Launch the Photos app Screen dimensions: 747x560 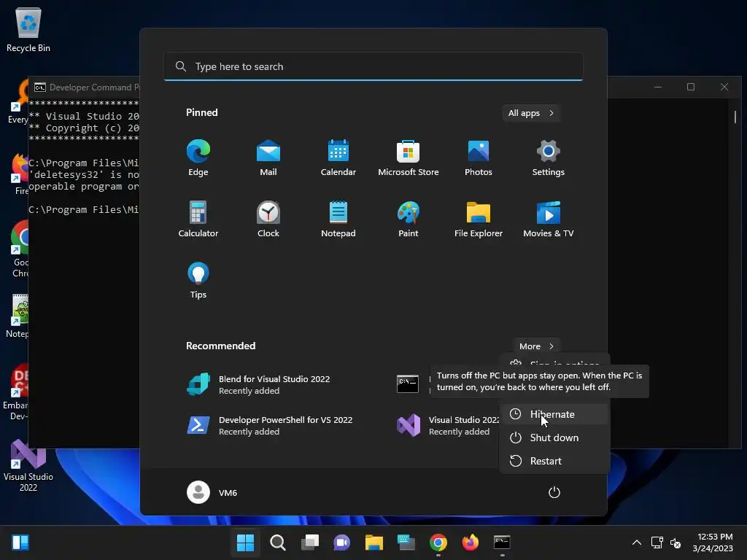tap(479, 157)
